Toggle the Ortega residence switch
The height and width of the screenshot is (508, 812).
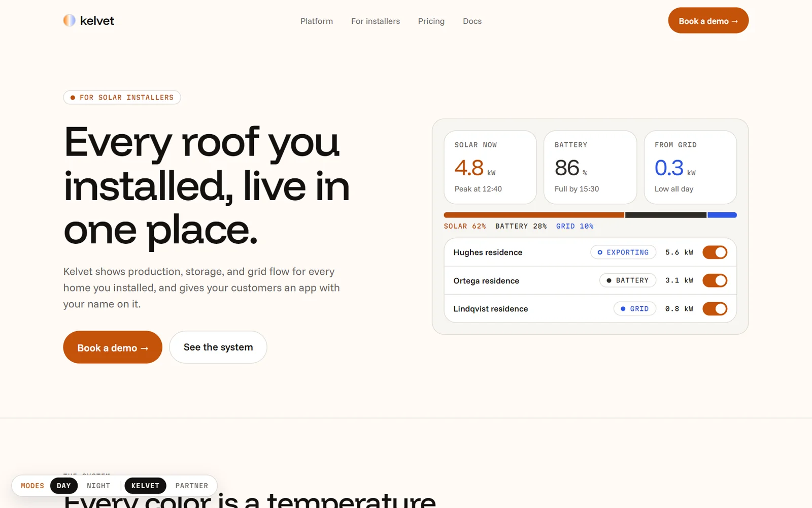[x=715, y=280]
